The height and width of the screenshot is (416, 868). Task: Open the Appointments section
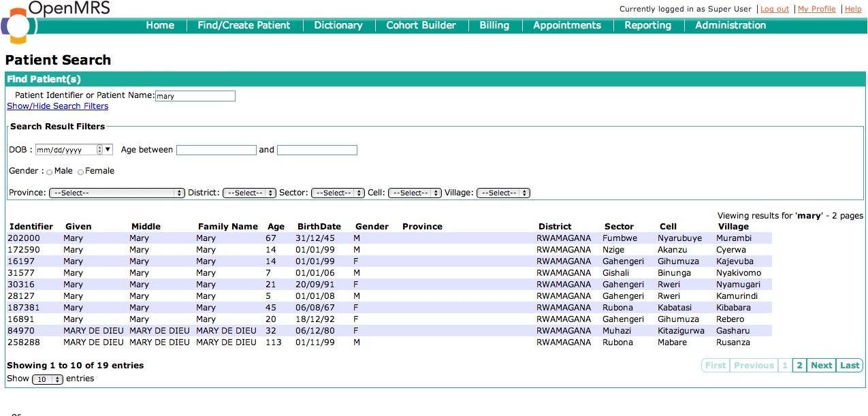566,25
